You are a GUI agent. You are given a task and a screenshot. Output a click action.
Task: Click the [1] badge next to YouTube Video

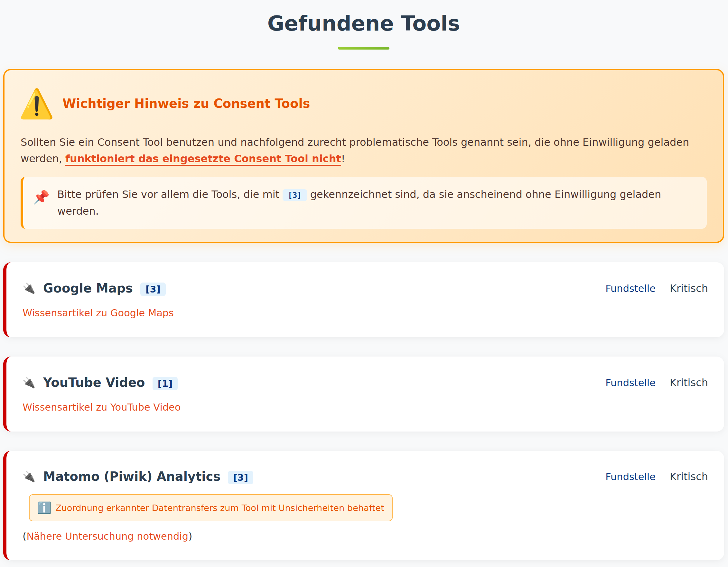pos(165,383)
